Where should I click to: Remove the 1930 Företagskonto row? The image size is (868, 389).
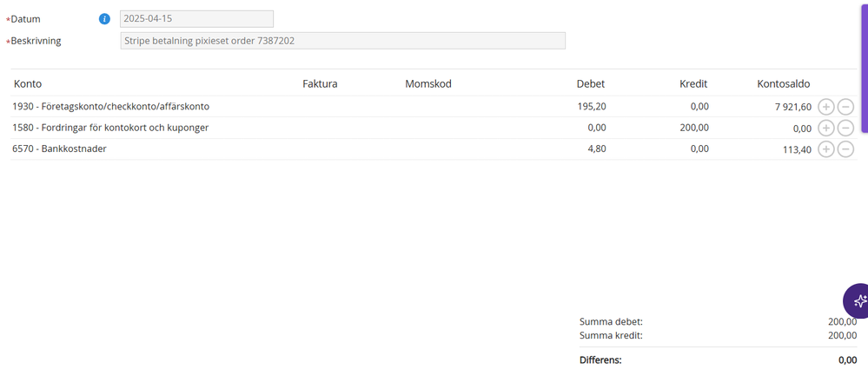click(x=845, y=107)
